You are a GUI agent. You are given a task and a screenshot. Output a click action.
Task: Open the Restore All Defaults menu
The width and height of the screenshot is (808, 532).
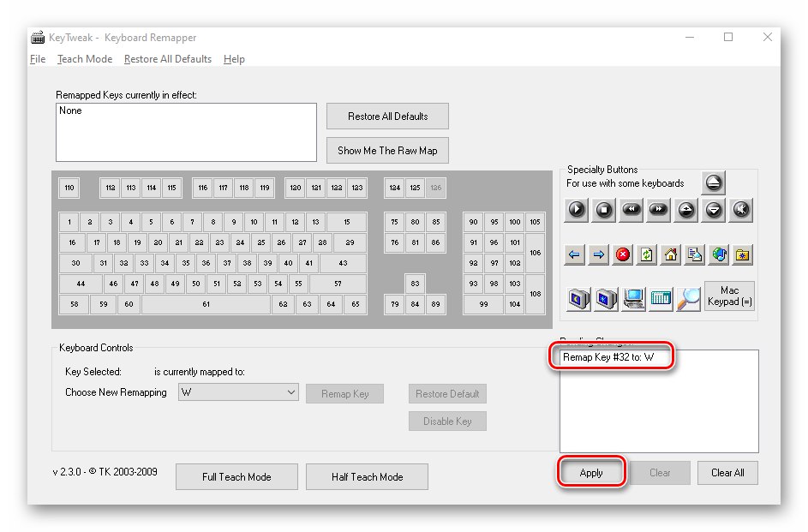click(167, 59)
